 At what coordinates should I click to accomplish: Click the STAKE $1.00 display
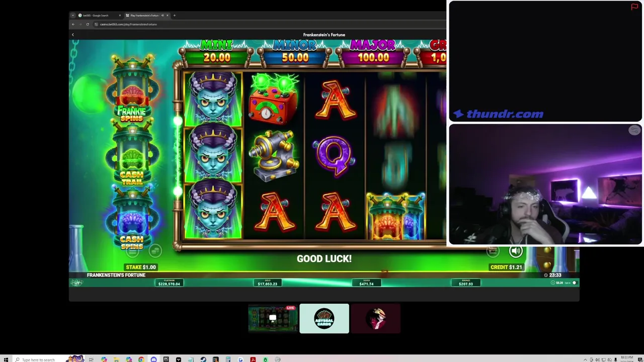click(x=141, y=267)
